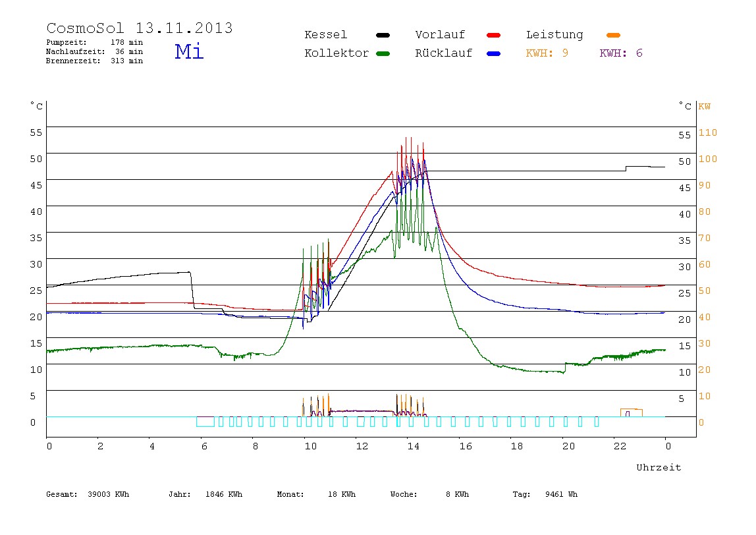Click the orange "70" KW axis tick
Viewport: 756px width, 535px height.
click(x=705, y=238)
